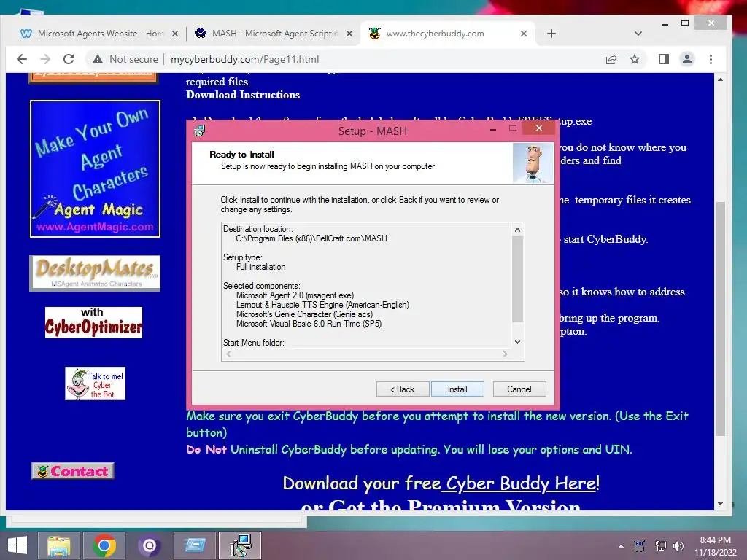This screenshot has width=747, height=560.
Task: Click the 'Full installation' setup type text
Action: [260, 267]
